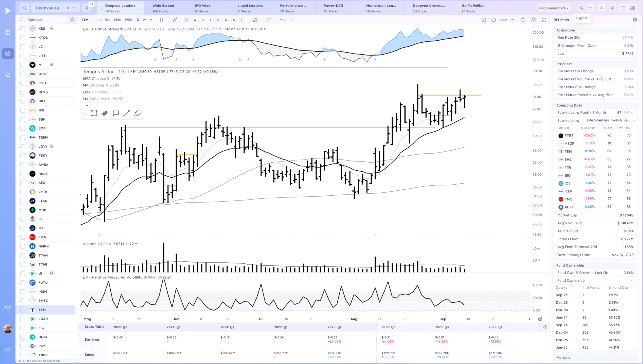Collapse the indicator legend chevron
Image resolution: width=643 pixels, height=364 pixels.
(87, 106)
